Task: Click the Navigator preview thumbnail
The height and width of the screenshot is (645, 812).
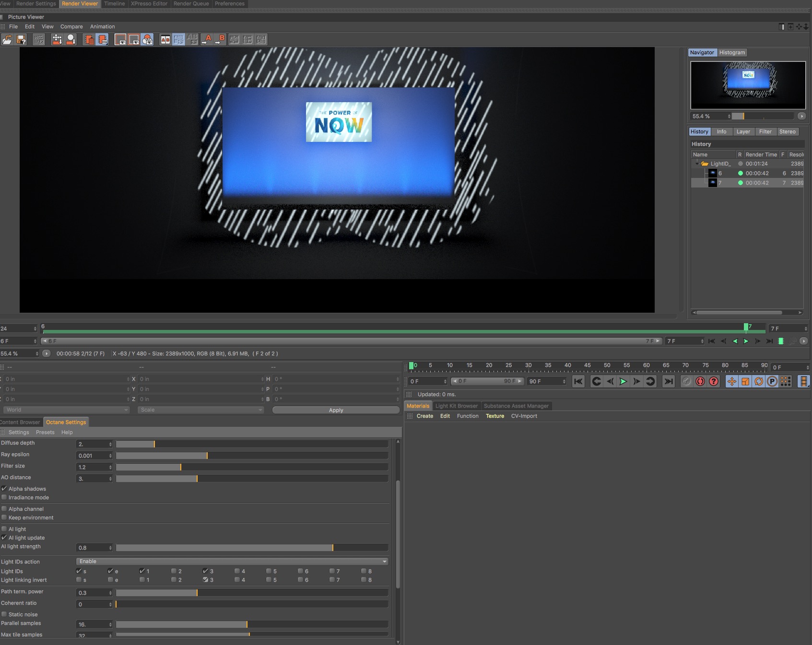Action: 748,85
